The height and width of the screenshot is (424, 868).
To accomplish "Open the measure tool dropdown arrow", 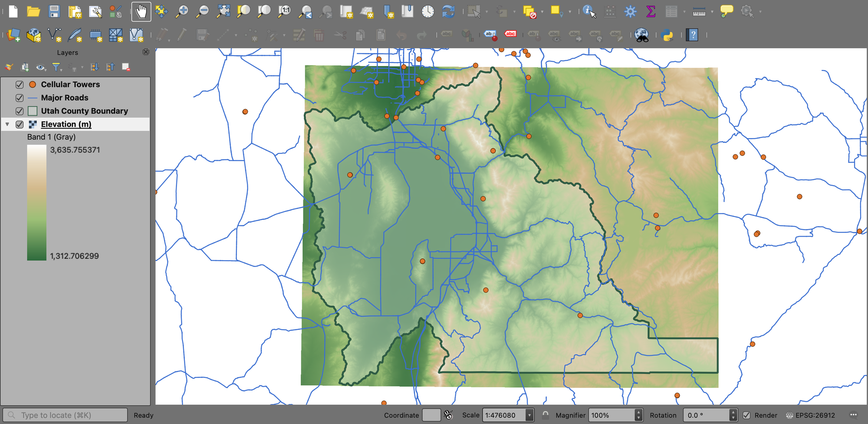I will [712, 12].
